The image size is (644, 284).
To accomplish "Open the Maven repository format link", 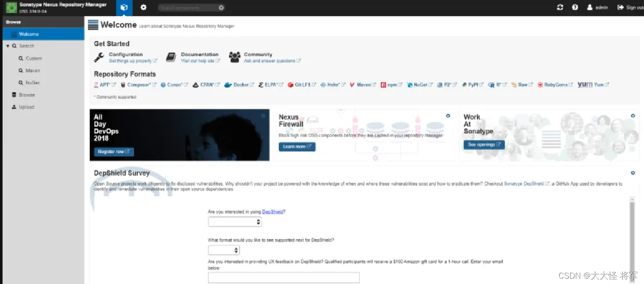I will (x=363, y=85).
